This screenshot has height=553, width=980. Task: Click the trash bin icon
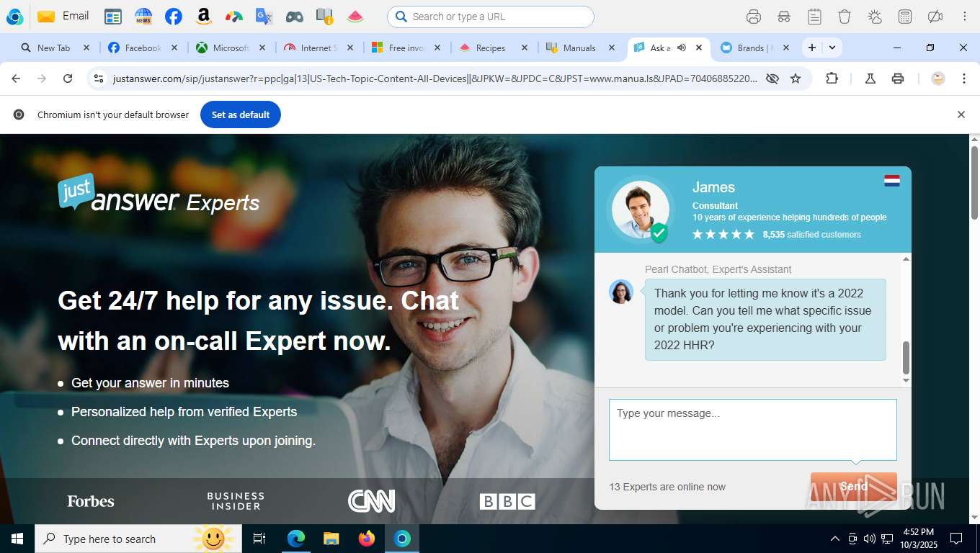point(845,17)
